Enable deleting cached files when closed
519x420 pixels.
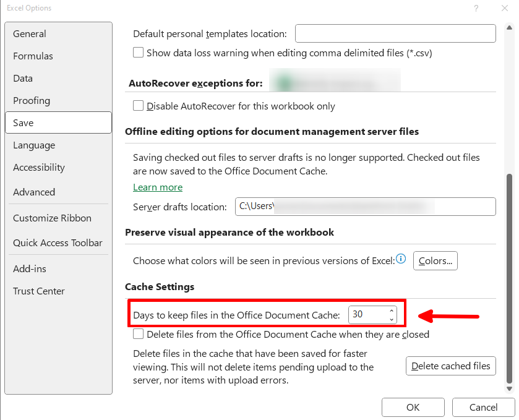(x=138, y=334)
